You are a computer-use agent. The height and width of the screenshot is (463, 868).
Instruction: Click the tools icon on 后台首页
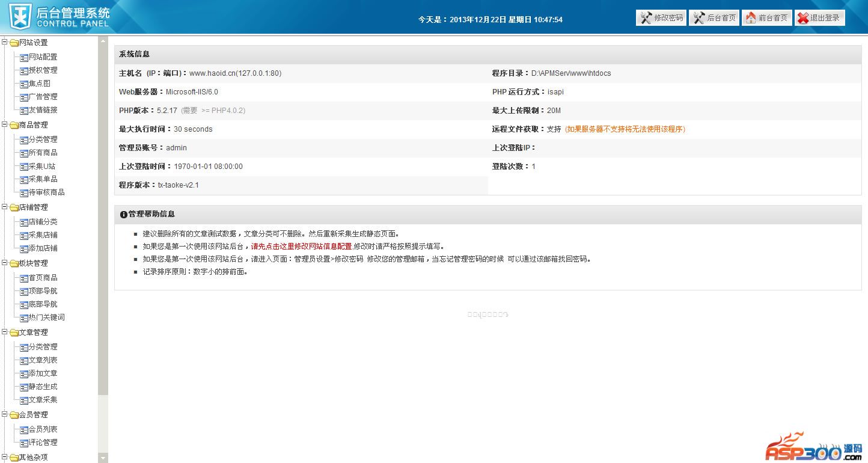699,18
